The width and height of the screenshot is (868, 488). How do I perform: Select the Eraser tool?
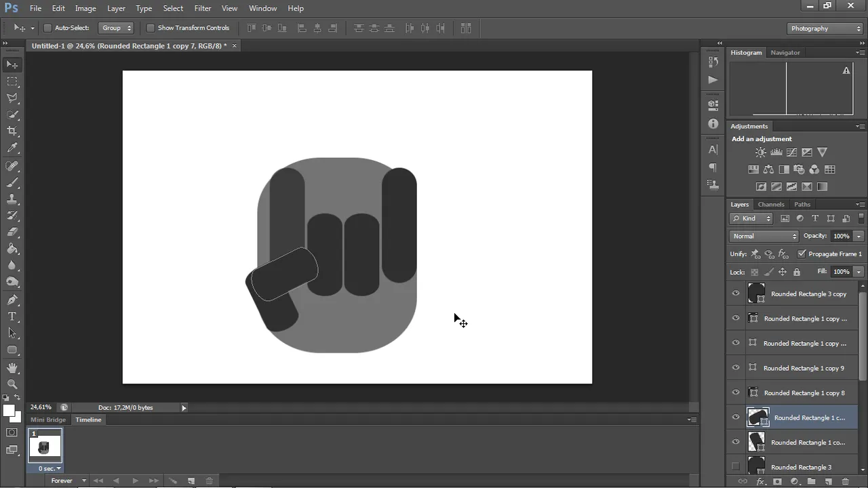click(12, 232)
